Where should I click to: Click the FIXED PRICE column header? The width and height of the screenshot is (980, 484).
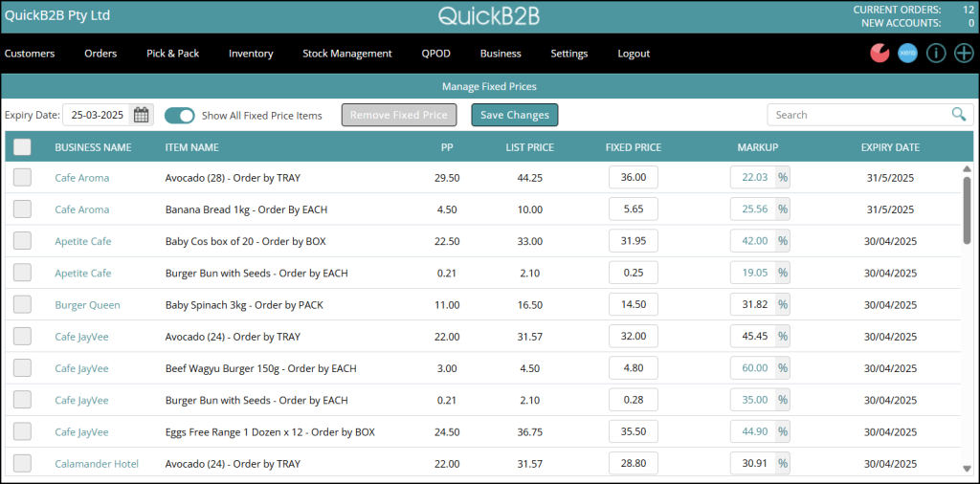point(634,147)
